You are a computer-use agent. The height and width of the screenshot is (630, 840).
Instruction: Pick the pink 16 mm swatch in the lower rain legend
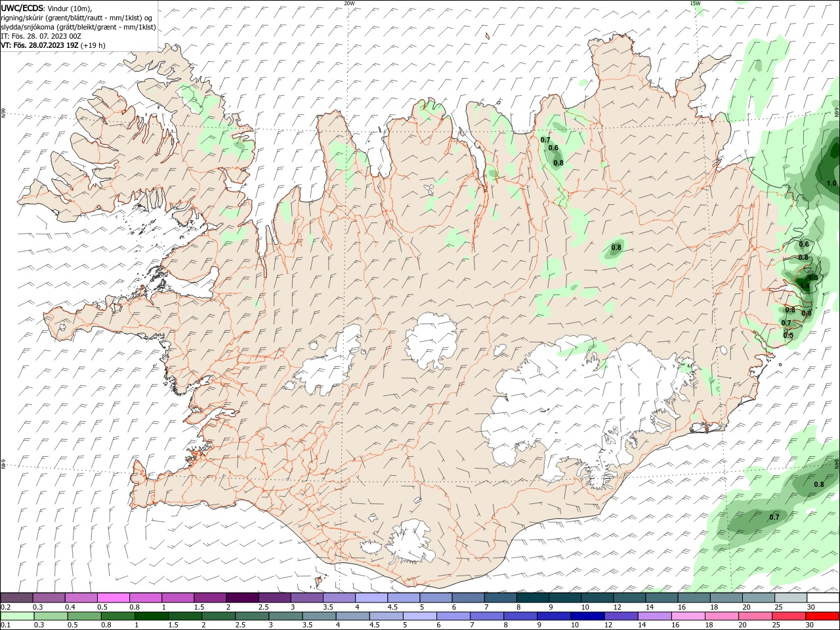click(x=688, y=616)
